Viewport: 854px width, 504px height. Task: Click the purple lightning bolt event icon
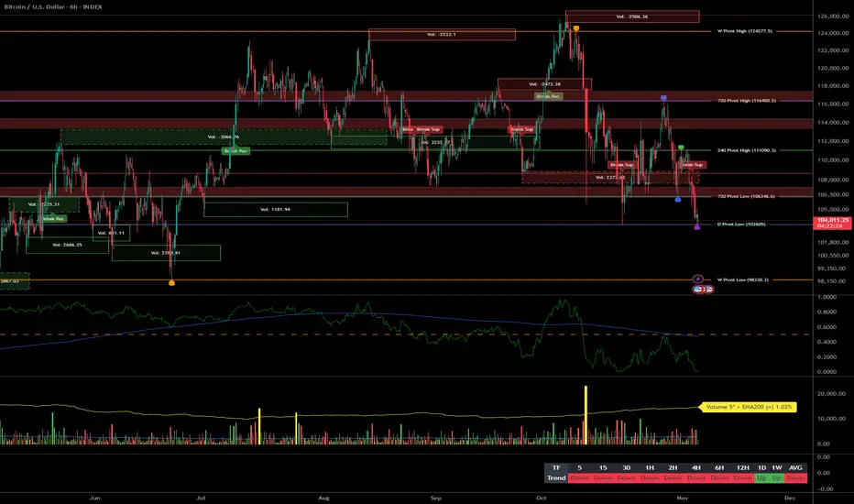[x=697, y=279]
